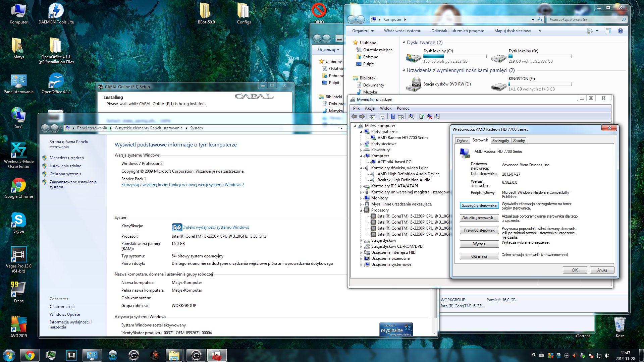Toggle the console tree icon in Device Manager toolbar
The width and height of the screenshot is (644, 362).
coord(372,116)
